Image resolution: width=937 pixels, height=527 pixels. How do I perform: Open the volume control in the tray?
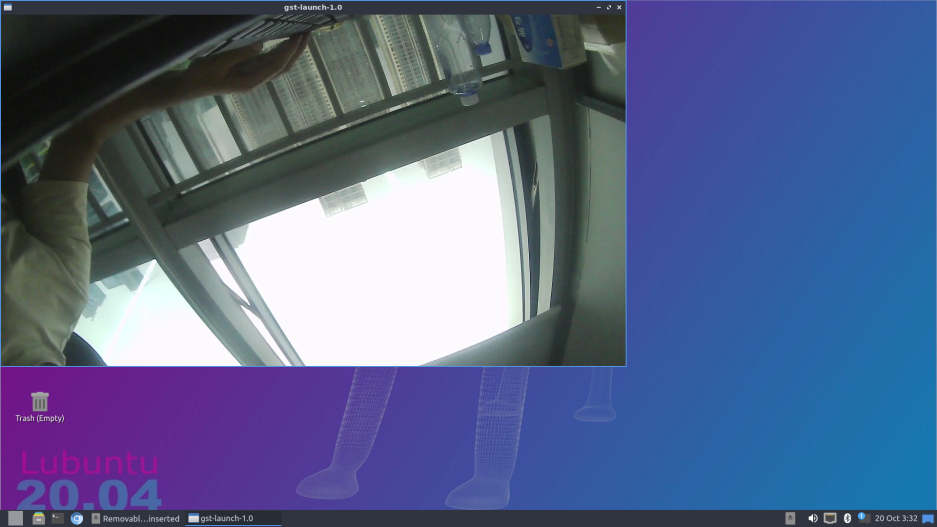(x=813, y=518)
